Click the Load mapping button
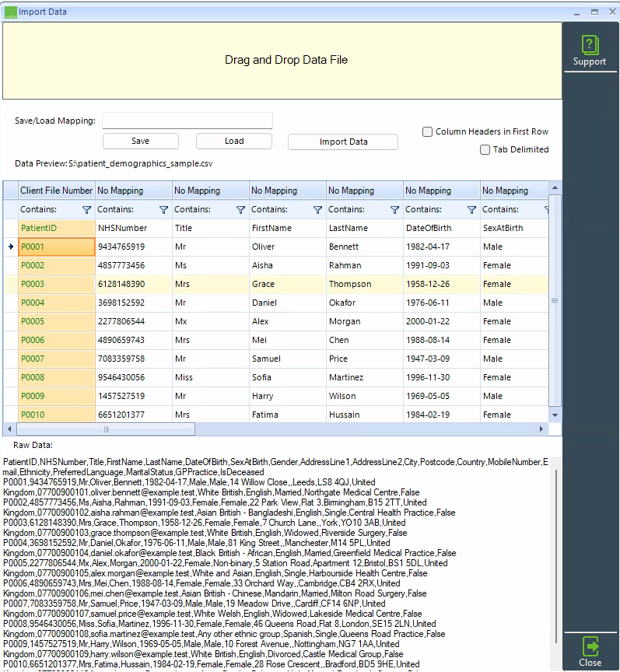This screenshot has width=620, height=672. [x=234, y=141]
